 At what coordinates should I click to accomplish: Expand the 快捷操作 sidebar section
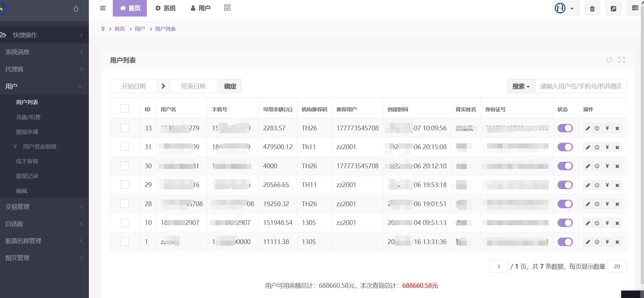click(x=44, y=35)
